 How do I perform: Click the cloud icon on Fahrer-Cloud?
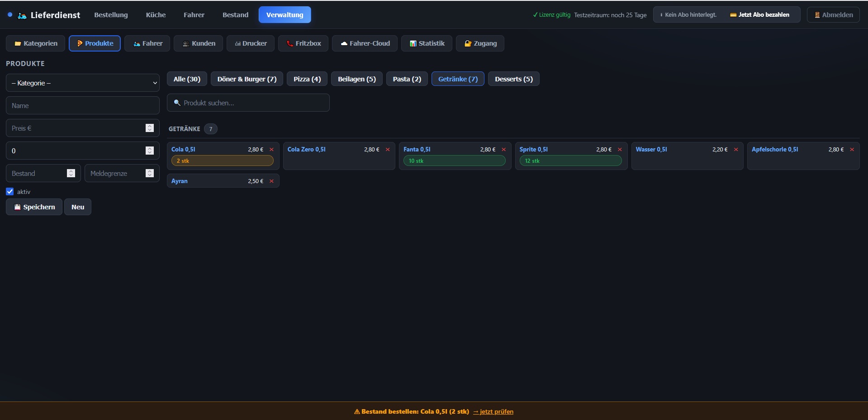pos(344,44)
